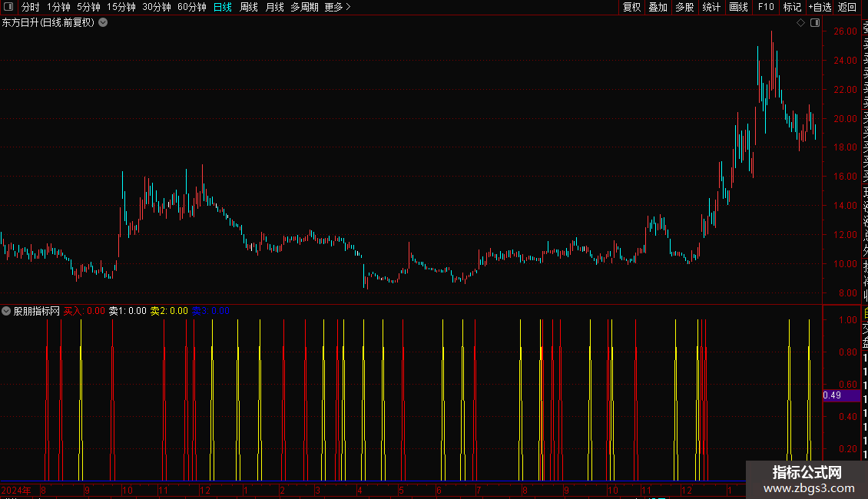Click the 返回 back button

pos(847,7)
